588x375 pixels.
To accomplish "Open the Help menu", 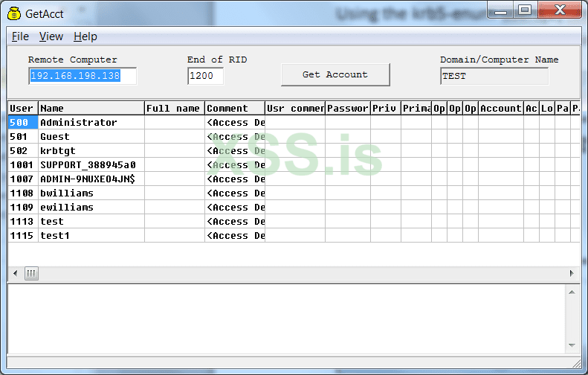I will coord(85,36).
